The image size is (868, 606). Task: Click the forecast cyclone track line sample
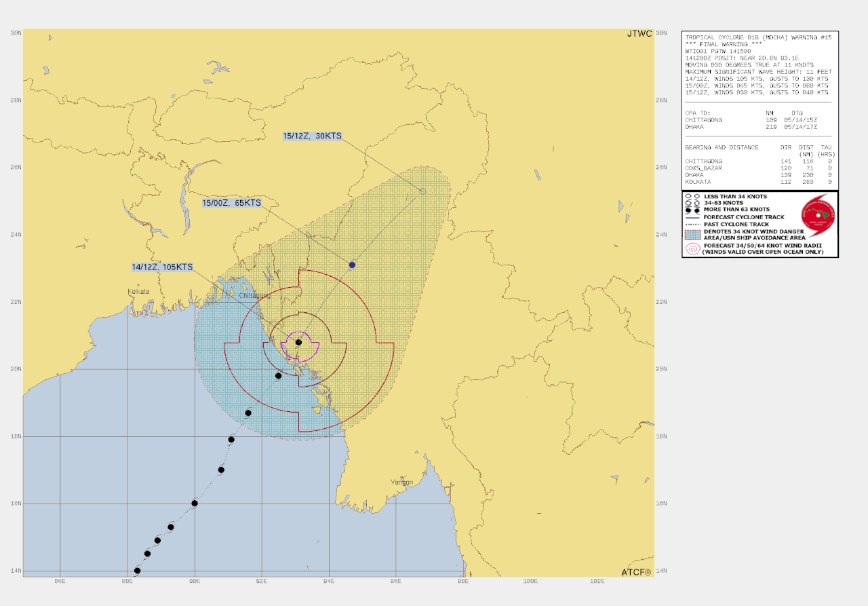(691, 217)
